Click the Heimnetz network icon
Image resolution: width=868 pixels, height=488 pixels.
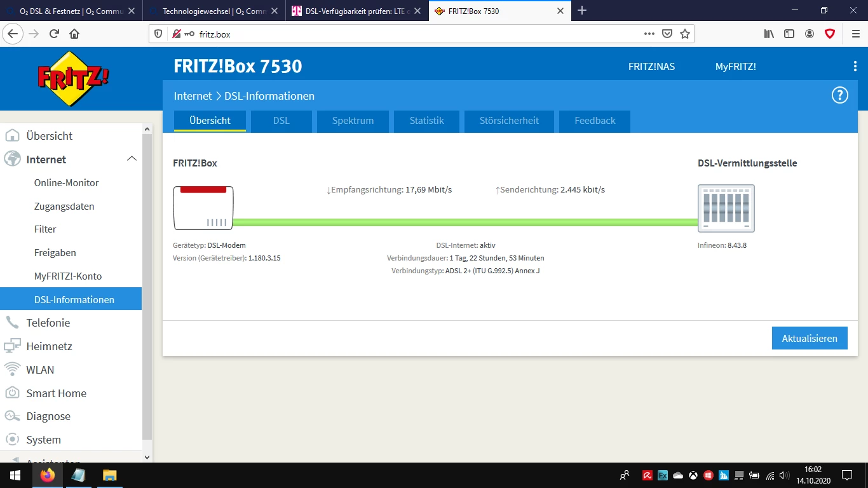pos(12,346)
